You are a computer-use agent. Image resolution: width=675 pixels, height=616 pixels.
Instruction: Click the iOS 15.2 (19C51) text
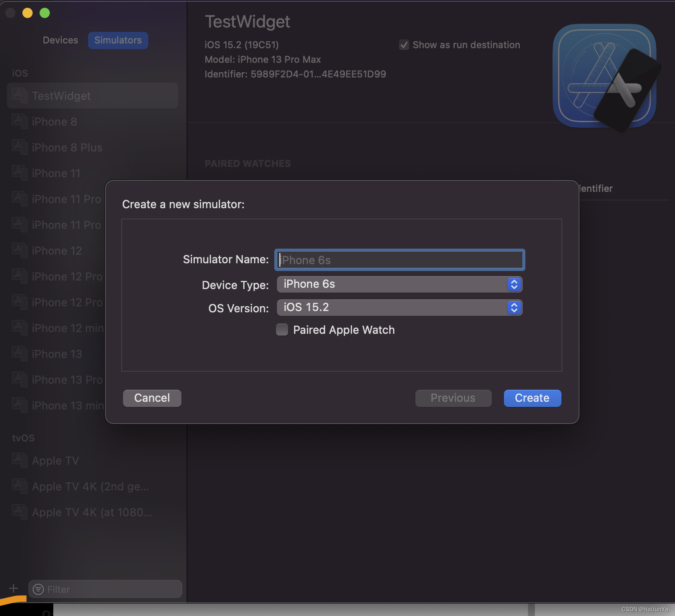tap(242, 45)
